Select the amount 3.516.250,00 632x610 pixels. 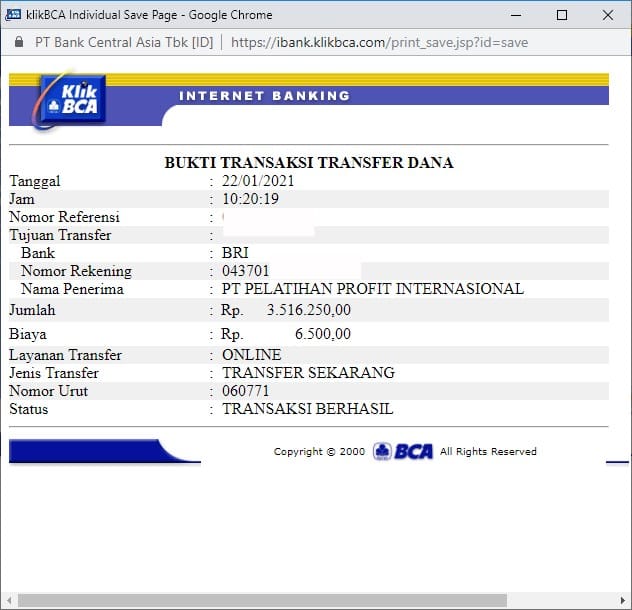(309, 310)
